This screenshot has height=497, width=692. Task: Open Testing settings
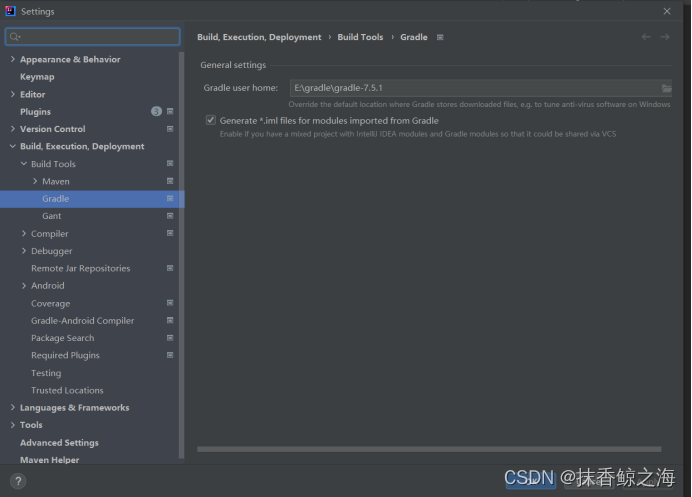point(46,373)
